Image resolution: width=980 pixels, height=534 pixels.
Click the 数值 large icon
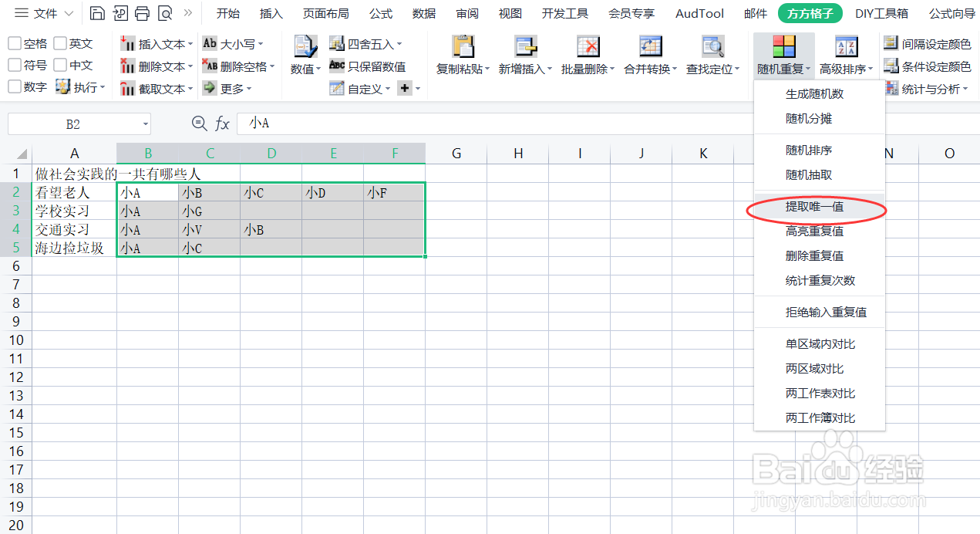[305, 47]
